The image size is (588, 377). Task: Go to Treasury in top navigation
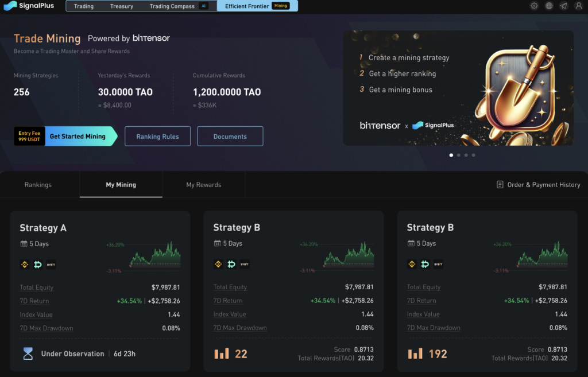point(122,6)
